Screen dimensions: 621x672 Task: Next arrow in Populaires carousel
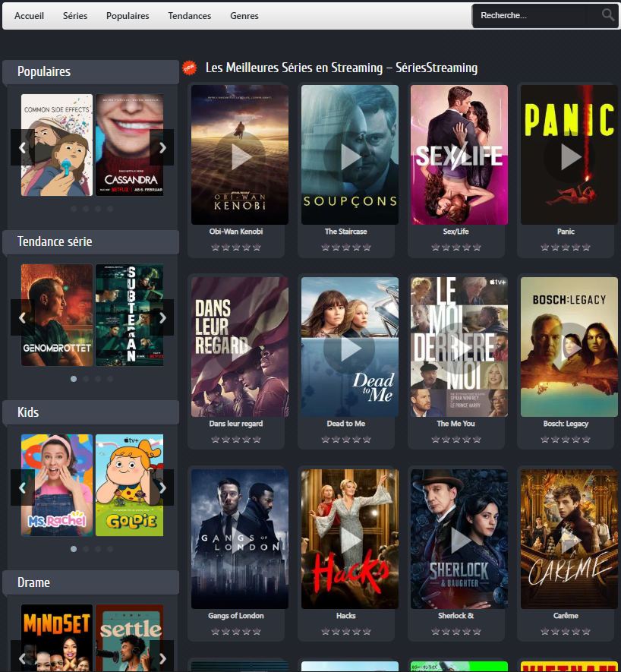coord(162,147)
